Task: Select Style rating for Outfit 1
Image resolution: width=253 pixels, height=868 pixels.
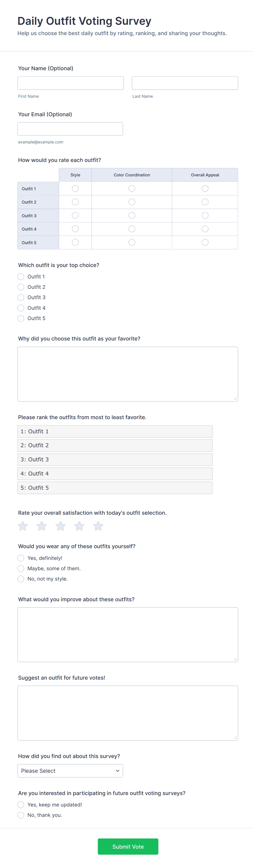Action: (x=75, y=188)
